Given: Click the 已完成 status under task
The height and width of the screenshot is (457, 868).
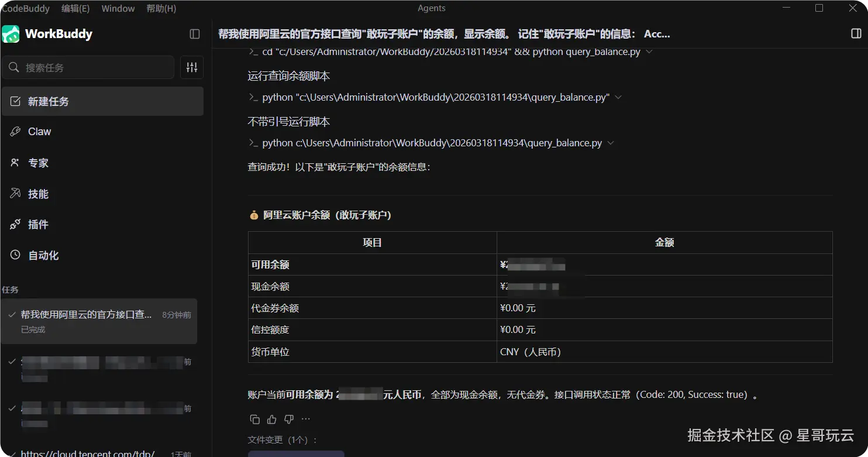Looking at the screenshot, I should pos(33,329).
